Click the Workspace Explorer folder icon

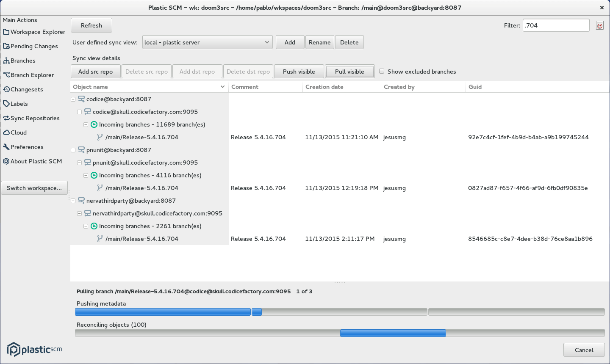click(6, 32)
